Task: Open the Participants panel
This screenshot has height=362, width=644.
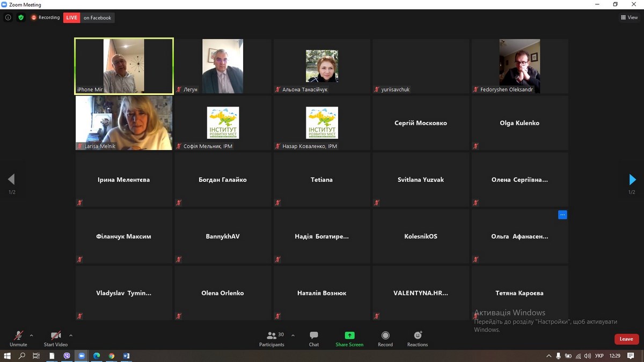Action: point(272,338)
